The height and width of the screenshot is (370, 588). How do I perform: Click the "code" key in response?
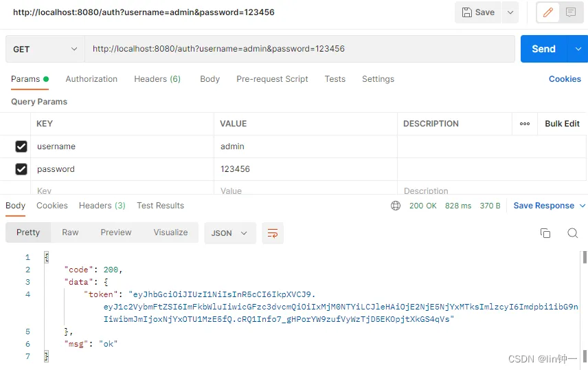pos(79,270)
